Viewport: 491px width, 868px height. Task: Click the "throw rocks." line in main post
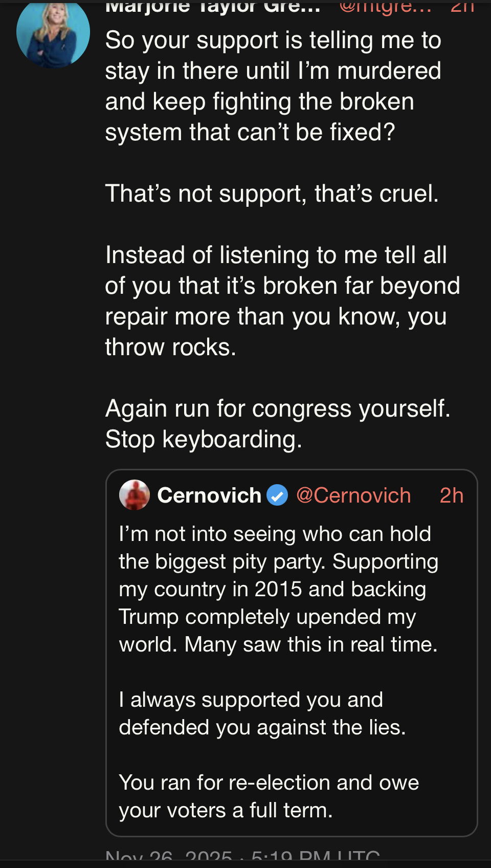pos(170,347)
